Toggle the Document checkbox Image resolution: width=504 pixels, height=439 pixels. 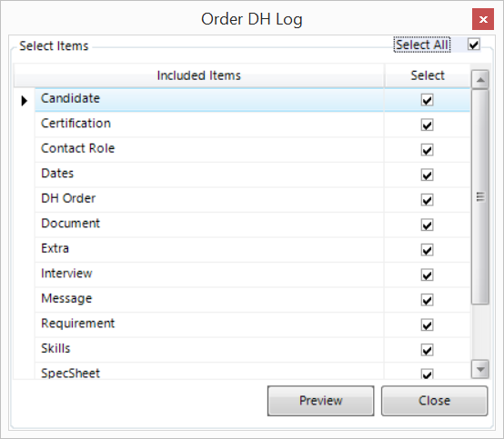click(x=427, y=224)
